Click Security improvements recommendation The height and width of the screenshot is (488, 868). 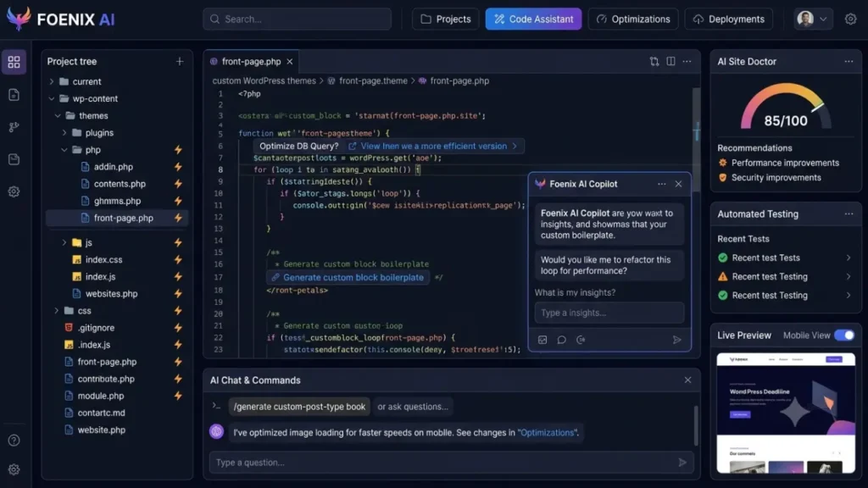pos(776,178)
